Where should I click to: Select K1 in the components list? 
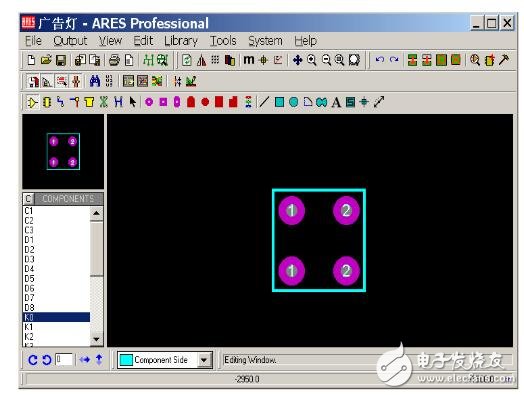coord(56,327)
